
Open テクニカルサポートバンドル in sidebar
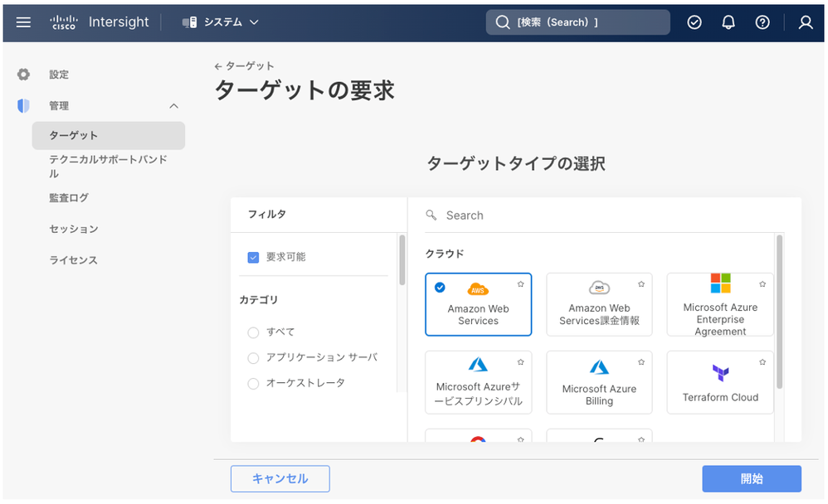click(x=108, y=167)
